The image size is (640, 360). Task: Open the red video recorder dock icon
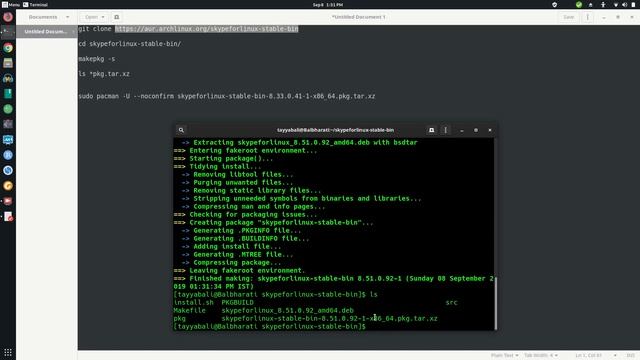[x=8, y=201]
